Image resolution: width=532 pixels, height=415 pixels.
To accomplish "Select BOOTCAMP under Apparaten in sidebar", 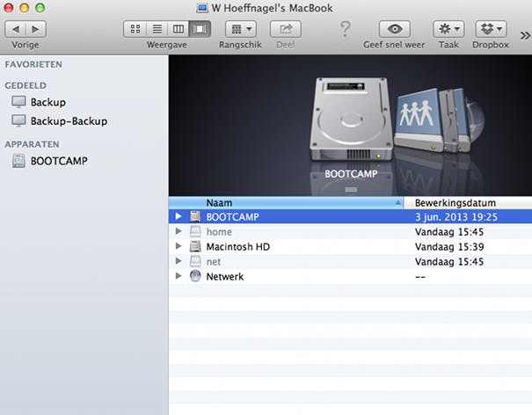I will pos(59,161).
